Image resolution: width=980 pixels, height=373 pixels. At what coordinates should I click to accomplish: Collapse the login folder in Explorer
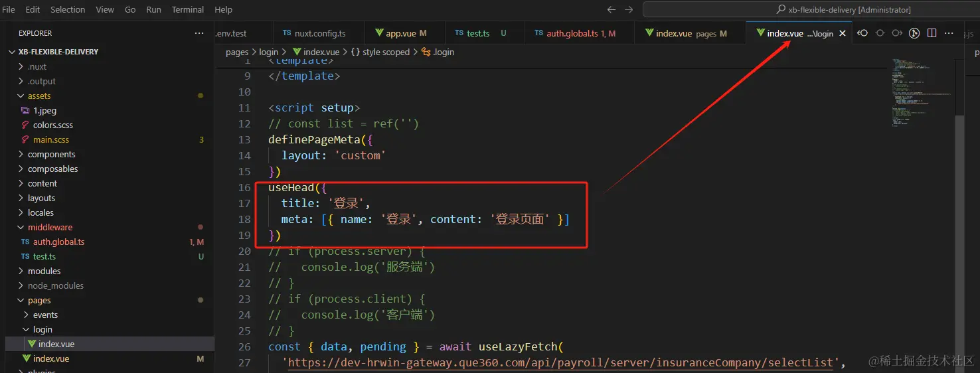pyautogui.click(x=110, y=329)
